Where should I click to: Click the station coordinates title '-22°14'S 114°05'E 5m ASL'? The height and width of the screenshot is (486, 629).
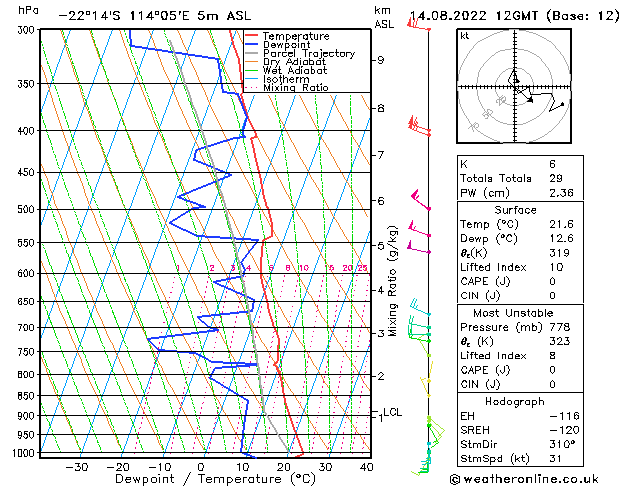click(x=154, y=16)
